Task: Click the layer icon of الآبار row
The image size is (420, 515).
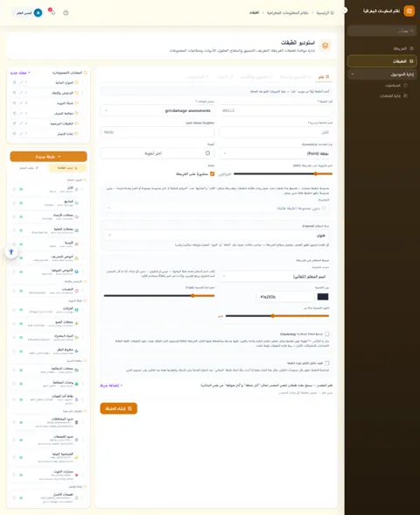Action: tap(76, 189)
